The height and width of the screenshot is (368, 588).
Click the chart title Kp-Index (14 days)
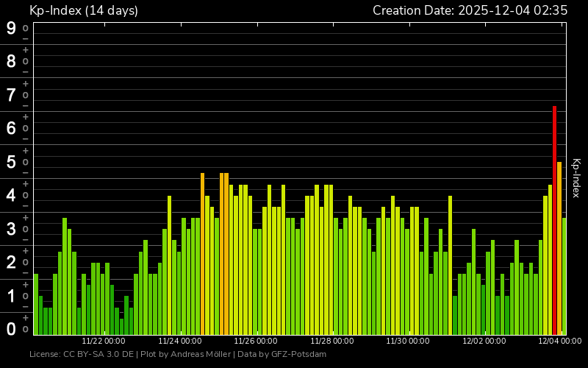(x=83, y=10)
